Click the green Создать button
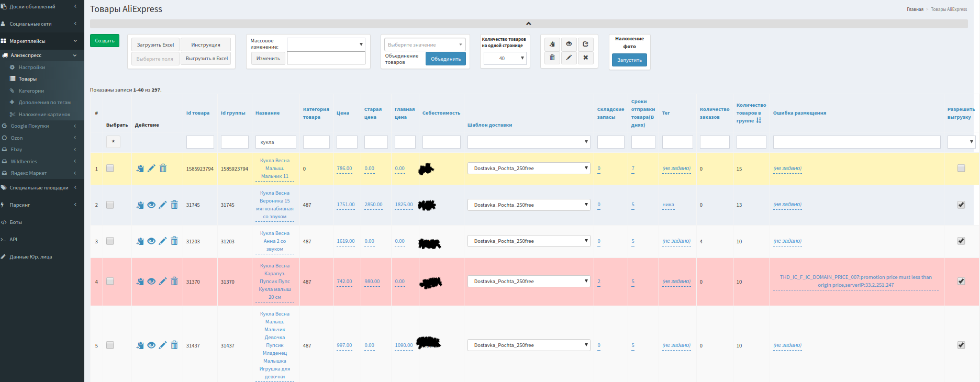Image resolution: width=980 pixels, height=382 pixels. point(105,41)
